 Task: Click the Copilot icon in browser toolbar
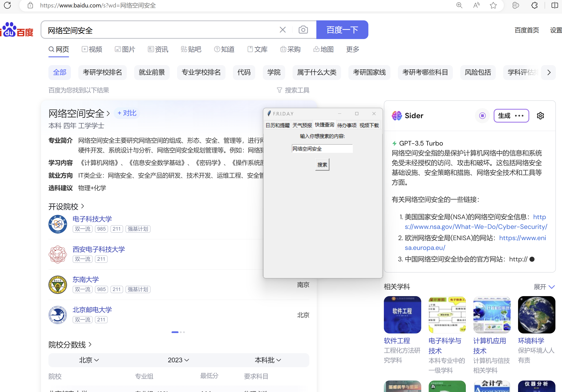pos(516,5)
